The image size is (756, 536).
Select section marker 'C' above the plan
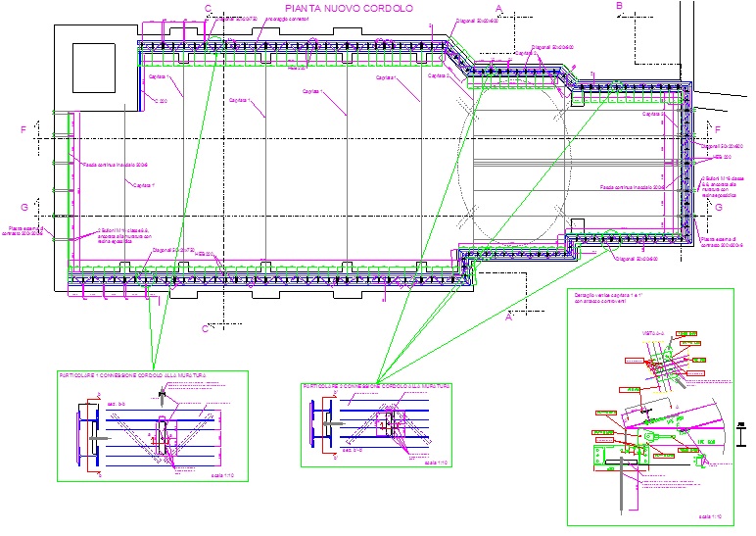tap(209, 9)
